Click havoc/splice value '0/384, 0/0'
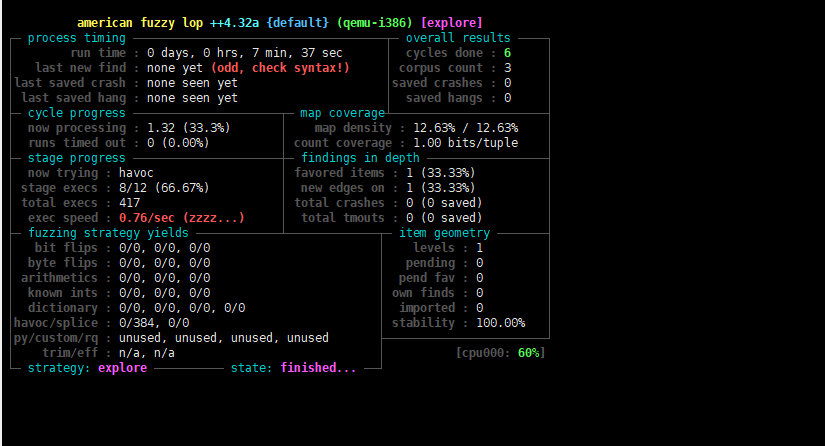 [x=154, y=323]
